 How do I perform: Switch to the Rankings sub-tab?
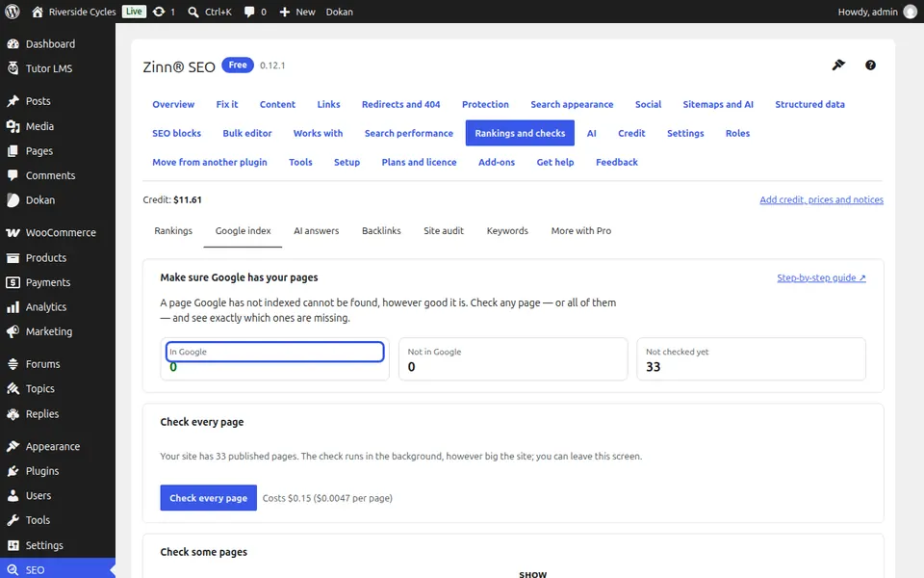pos(173,230)
